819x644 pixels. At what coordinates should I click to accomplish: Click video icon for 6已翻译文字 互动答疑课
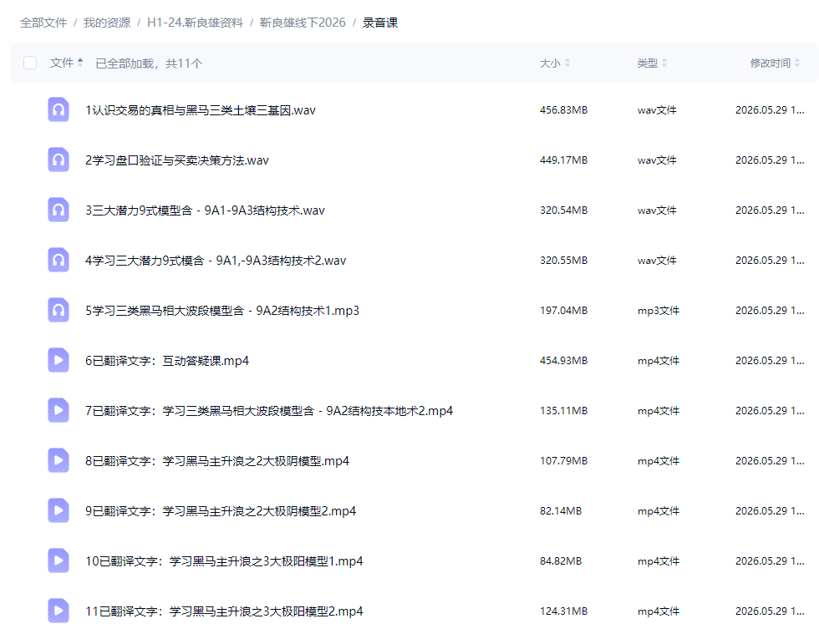(x=58, y=360)
